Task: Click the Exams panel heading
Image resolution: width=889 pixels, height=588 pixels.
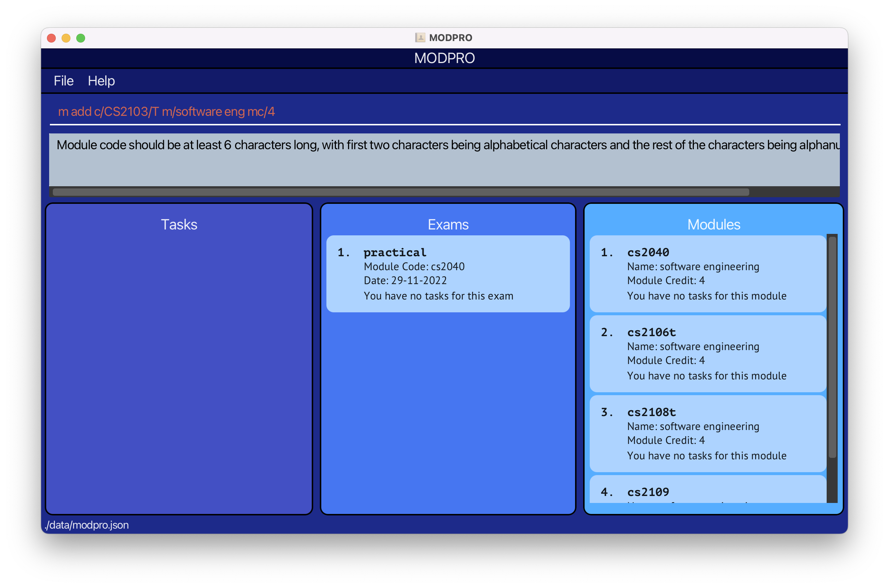Action: [x=448, y=225]
